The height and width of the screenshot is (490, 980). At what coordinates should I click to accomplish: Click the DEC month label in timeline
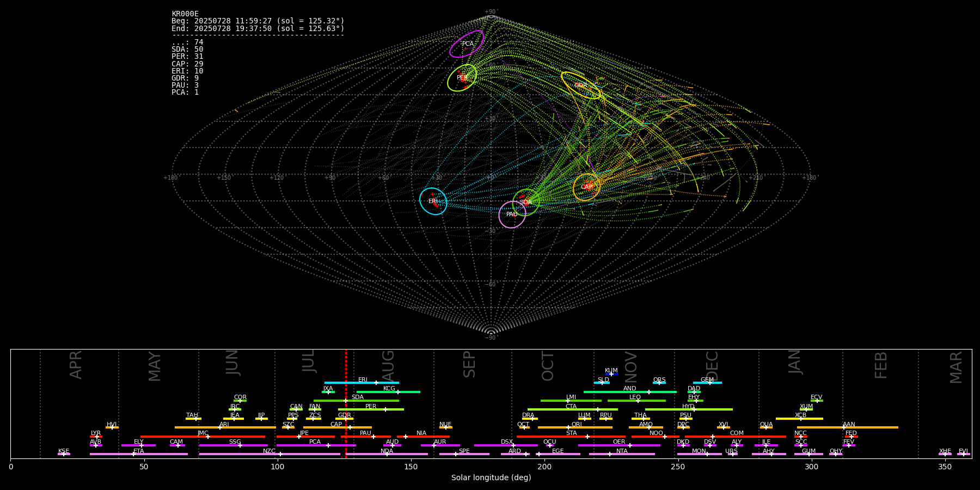click(712, 366)
